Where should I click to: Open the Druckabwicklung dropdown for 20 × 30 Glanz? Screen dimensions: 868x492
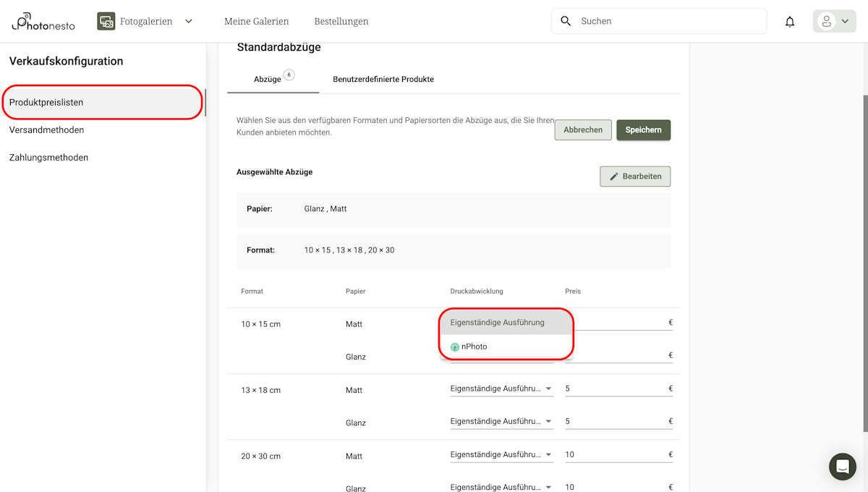(x=501, y=486)
